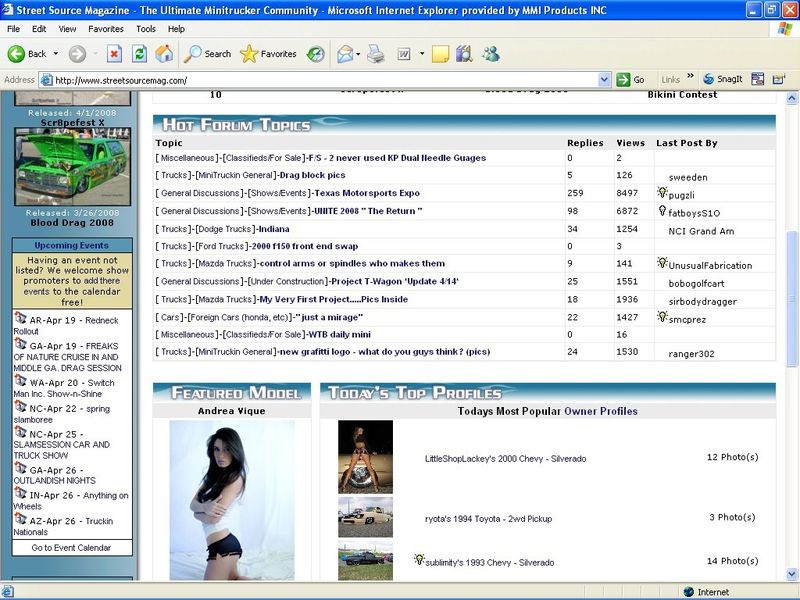The image size is (800, 600).
Task: Click the ryota Toyota pickup thumbnail
Action: [x=365, y=517]
